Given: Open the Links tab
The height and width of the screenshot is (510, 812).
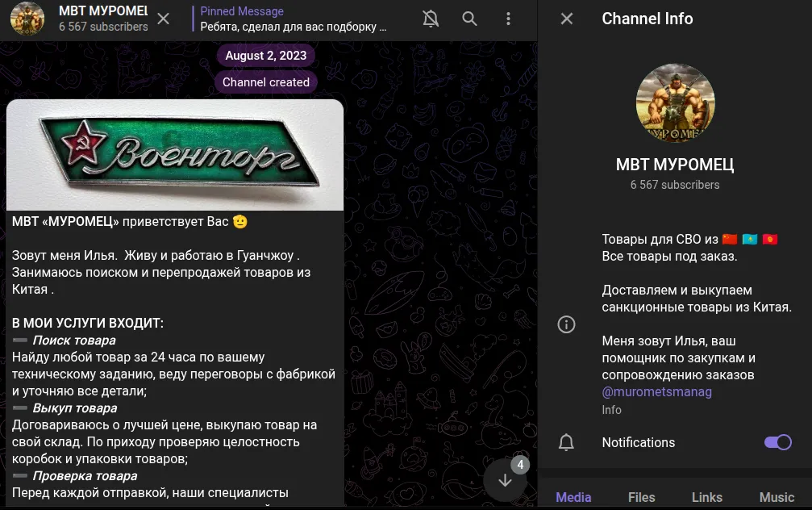Looking at the screenshot, I should point(707,497).
